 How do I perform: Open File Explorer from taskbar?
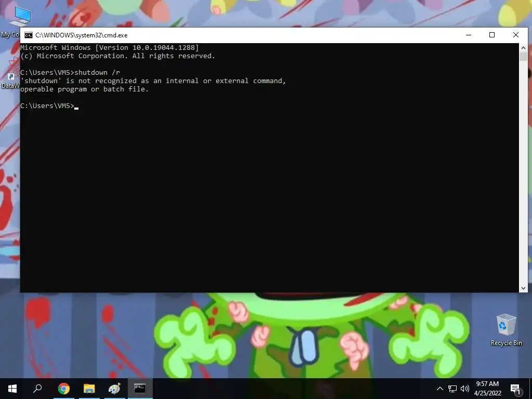pos(89,389)
